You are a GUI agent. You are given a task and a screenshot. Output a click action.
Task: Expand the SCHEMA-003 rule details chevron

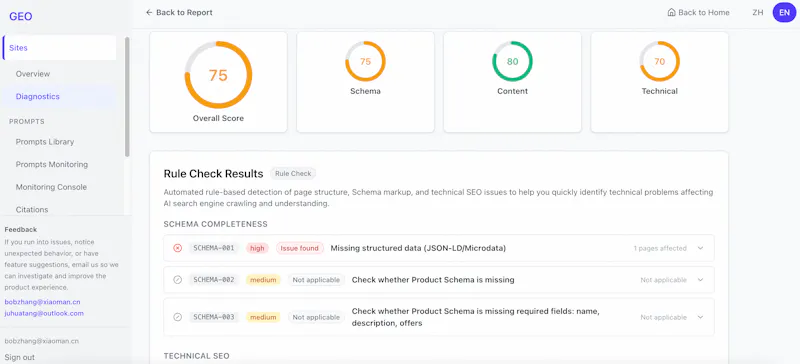coord(701,317)
